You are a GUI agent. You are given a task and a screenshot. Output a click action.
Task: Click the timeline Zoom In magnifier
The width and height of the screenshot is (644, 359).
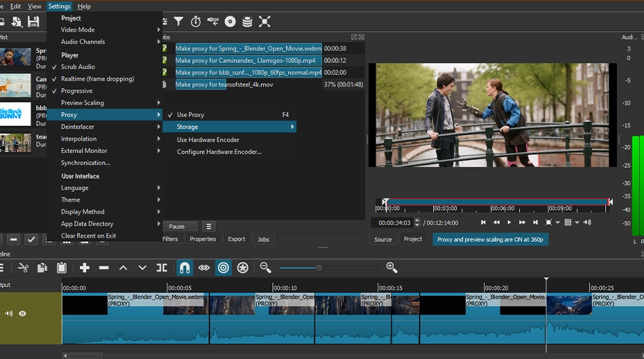[391, 268]
